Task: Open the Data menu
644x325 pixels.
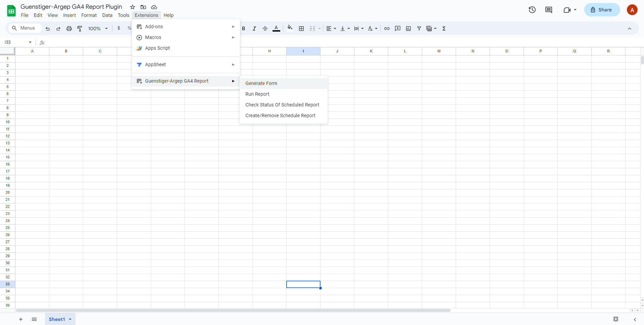Action: 107,15
